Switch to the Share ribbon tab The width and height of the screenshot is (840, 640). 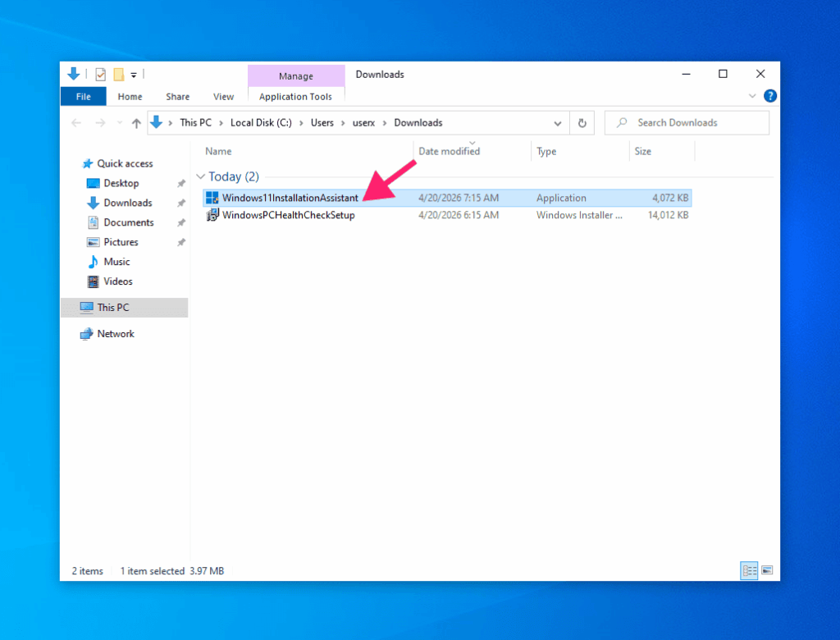[177, 97]
